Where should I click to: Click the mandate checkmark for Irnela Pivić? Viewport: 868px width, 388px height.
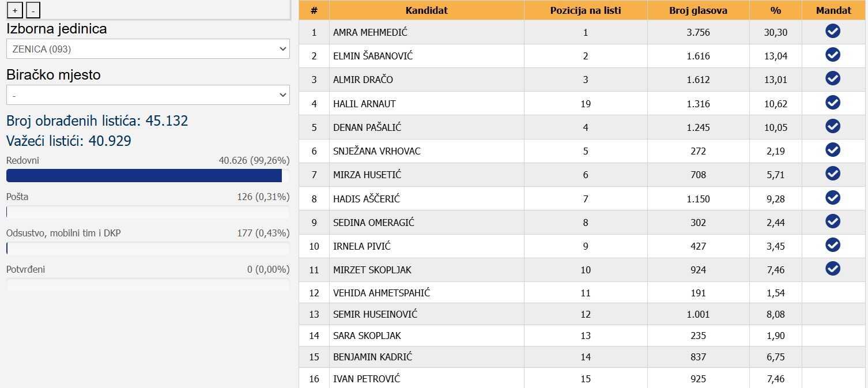(x=833, y=245)
